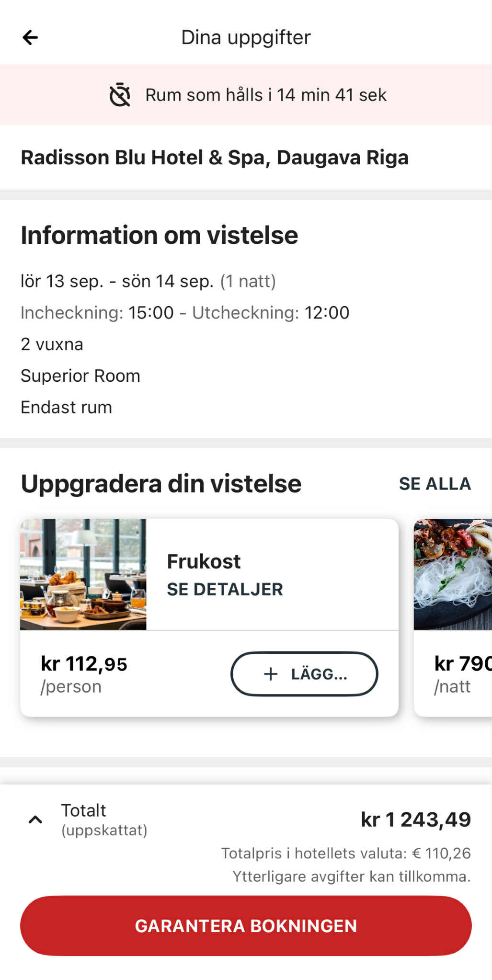The height and width of the screenshot is (980, 492).
Task: Tap the Totalt (uppskattat) label
Action: click(x=103, y=819)
